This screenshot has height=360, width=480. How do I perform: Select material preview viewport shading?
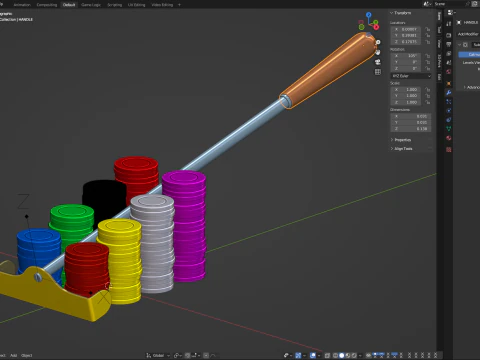[348, 355]
